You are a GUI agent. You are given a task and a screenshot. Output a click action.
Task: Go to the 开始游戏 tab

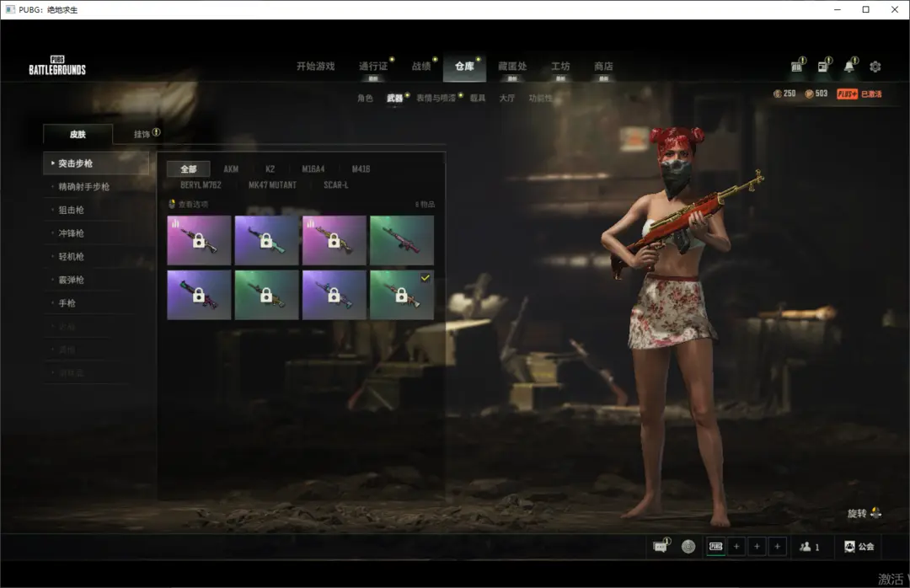(x=316, y=67)
